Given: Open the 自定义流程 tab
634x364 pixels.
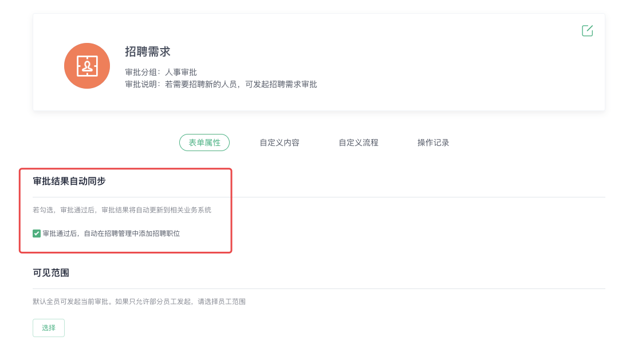Looking at the screenshot, I should point(359,143).
